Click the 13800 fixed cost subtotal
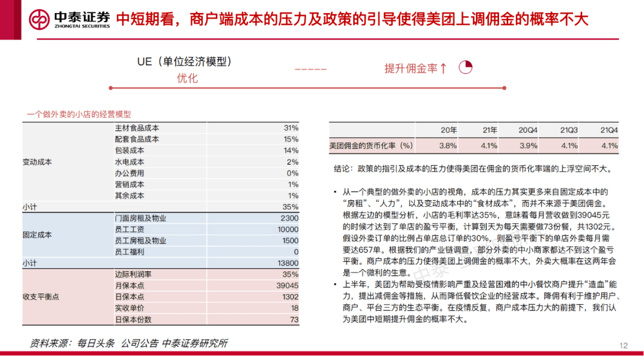Screen dimensions: 644x362 click(x=288, y=263)
